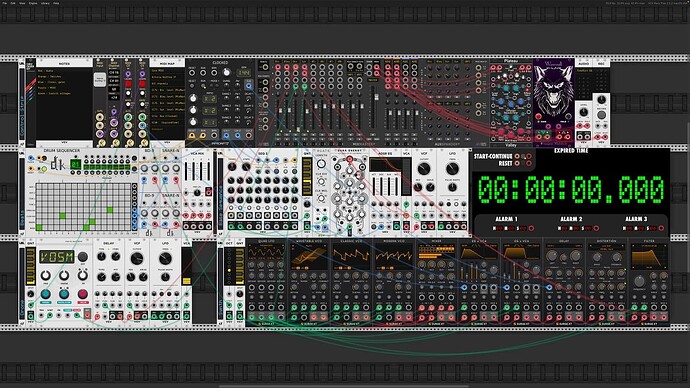This screenshot has width=690, height=388.
Task: Click the large VCF cutoff knob beside timer
Action: [424, 168]
